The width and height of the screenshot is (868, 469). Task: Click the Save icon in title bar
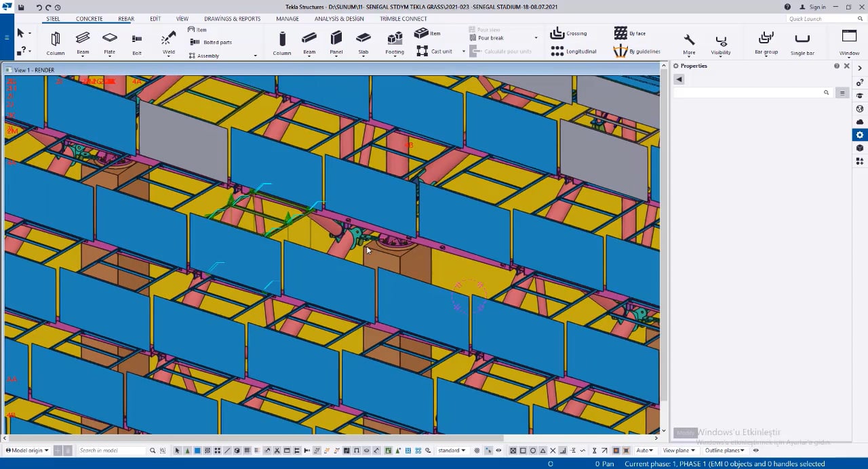pos(21,7)
